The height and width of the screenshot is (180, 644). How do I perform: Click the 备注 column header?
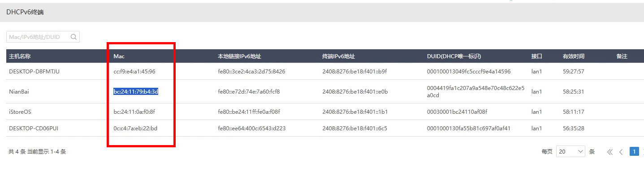click(x=622, y=56)
